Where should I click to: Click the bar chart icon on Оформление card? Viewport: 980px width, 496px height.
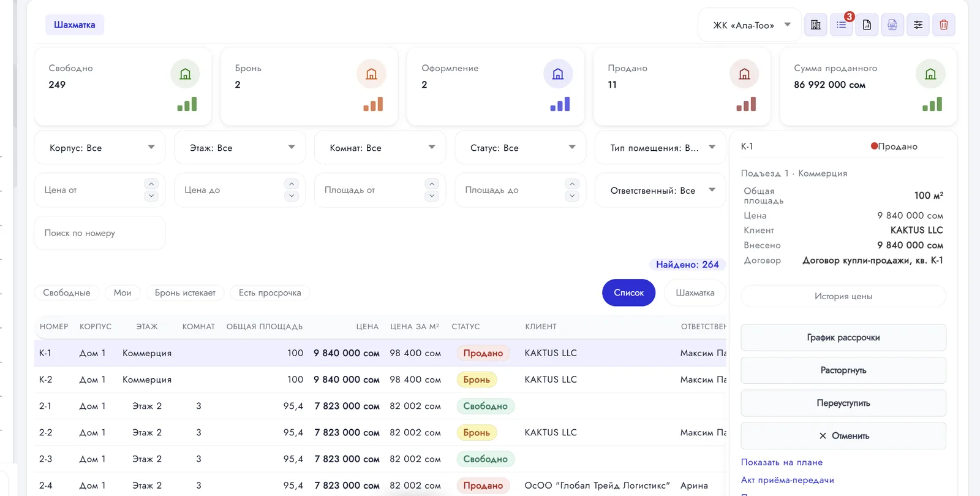tap(560, 104)
